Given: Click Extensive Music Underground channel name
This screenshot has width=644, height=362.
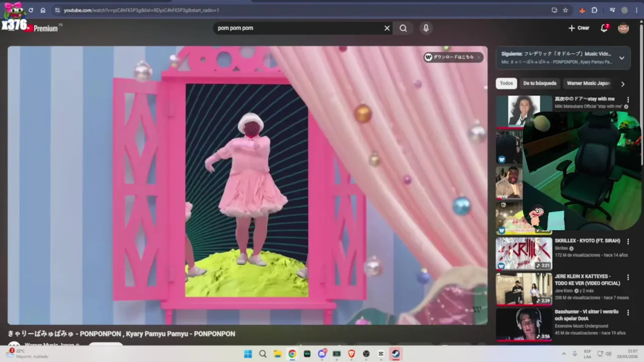Looking at the screenshot, I should coord(581,326).
